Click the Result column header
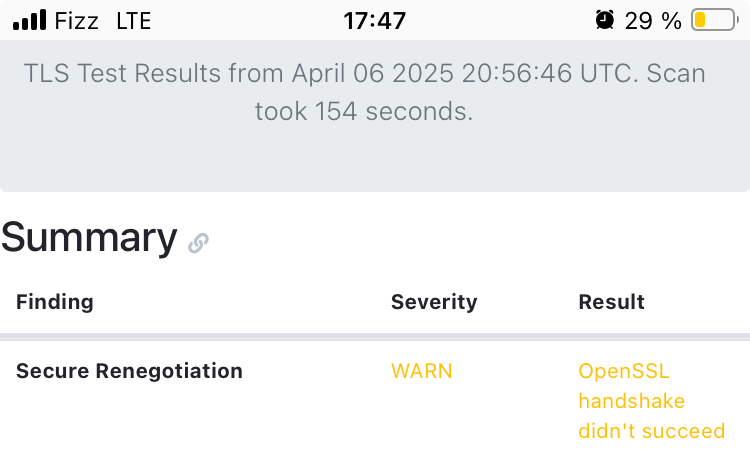The height and width of the screenshot is (461, 750). [611, 302]
